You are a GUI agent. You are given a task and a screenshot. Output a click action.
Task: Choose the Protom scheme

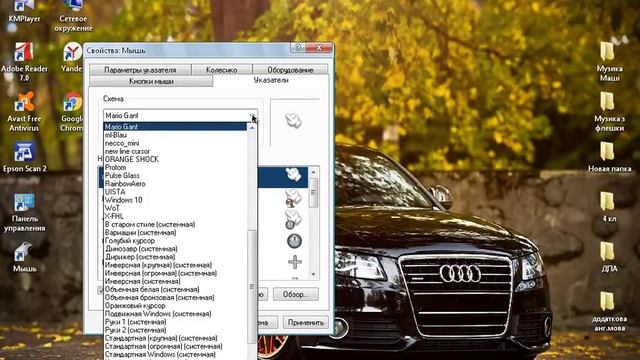click(175, 167)
